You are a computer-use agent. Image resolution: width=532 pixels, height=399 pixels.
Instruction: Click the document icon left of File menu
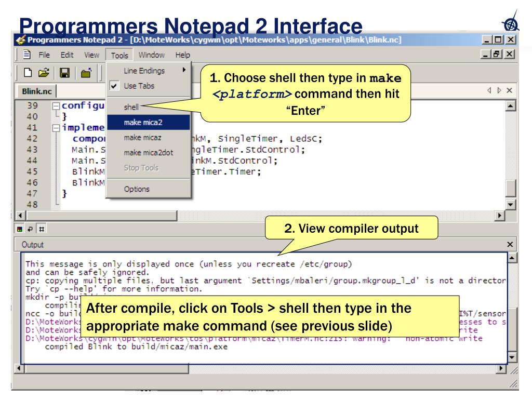coord(27,55)
